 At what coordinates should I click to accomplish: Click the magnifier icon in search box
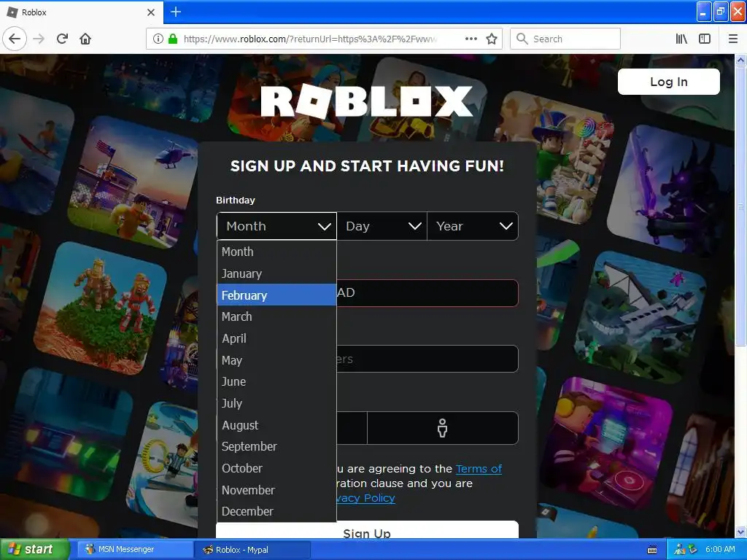pyautogui.click(x=522, y=39)
